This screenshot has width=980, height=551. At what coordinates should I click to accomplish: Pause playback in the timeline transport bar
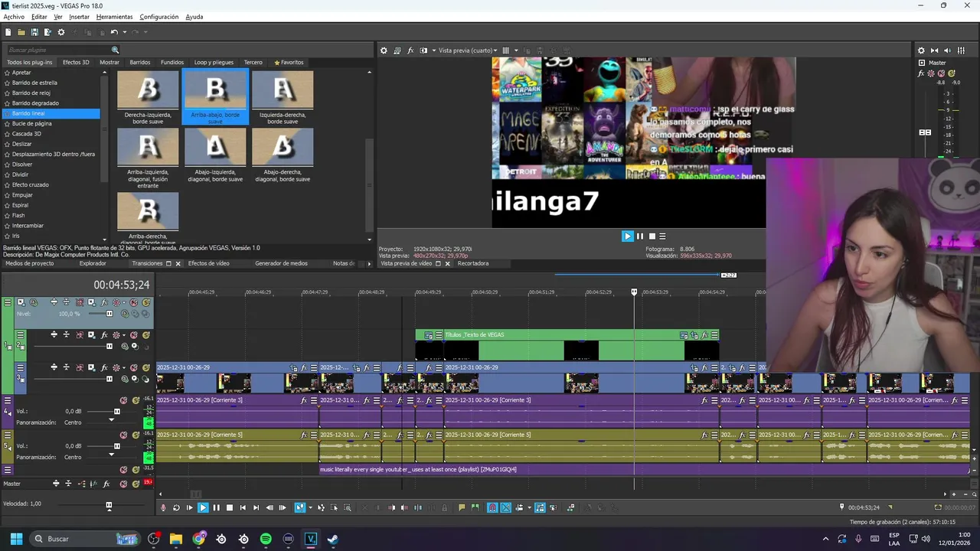coord(216,507)
